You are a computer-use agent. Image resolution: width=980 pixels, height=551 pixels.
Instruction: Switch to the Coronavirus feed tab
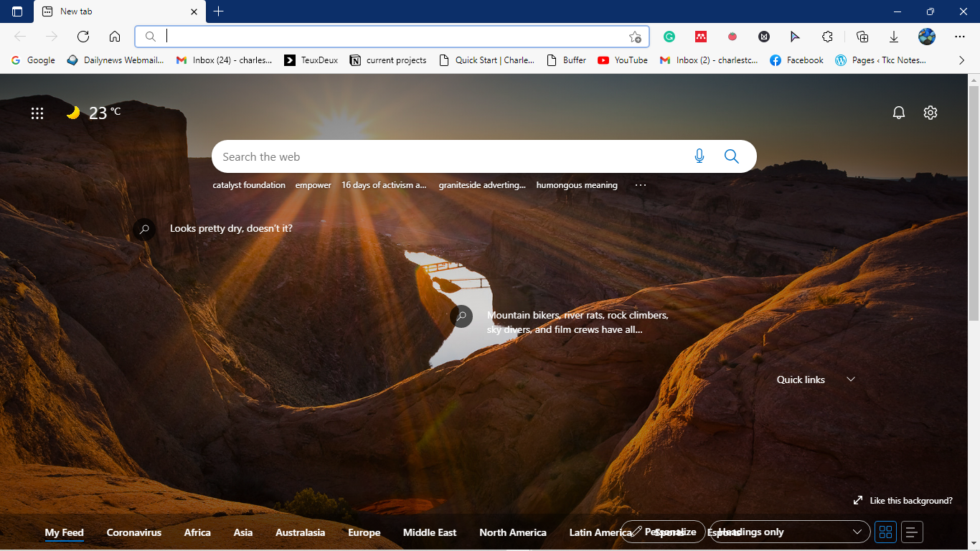pyautogui.click(x=133, y=532)
